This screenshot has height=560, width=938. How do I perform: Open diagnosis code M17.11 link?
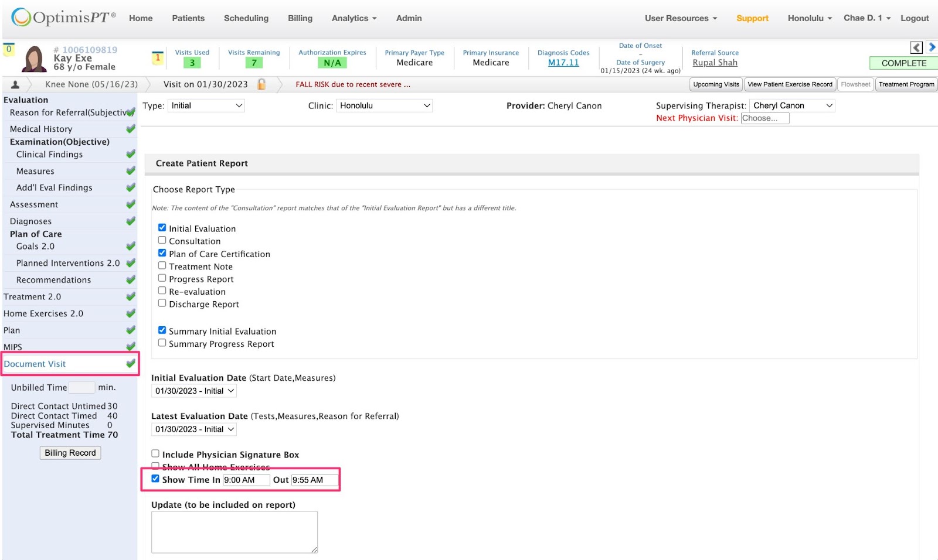pos(563,63)
